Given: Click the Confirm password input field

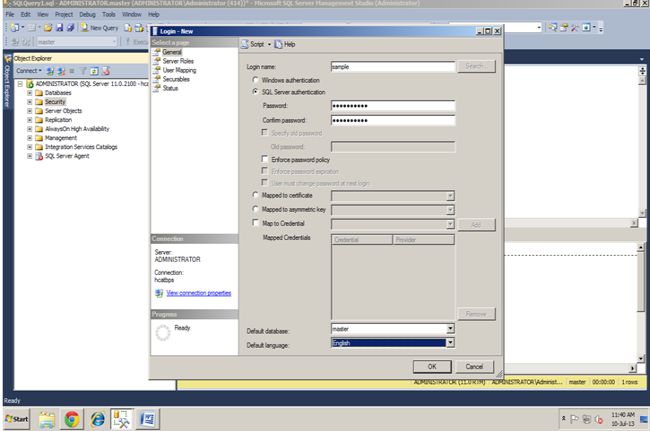Looking at the screenshot, I should point(393,120).
